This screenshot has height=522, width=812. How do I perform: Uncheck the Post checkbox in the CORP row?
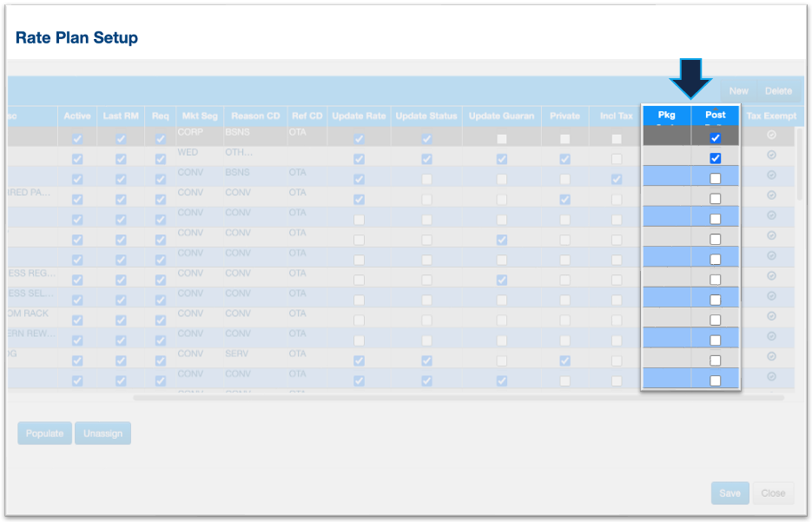715,138
